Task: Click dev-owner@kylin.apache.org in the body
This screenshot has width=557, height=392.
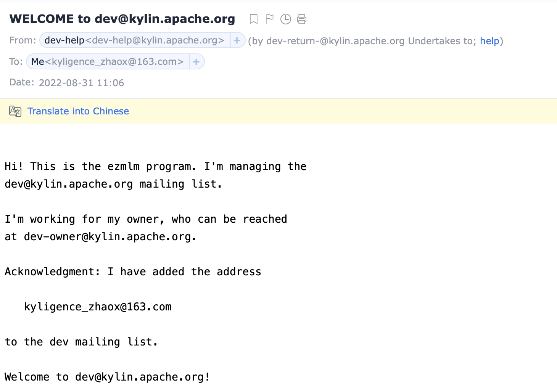Action: [x=107, y=237]
